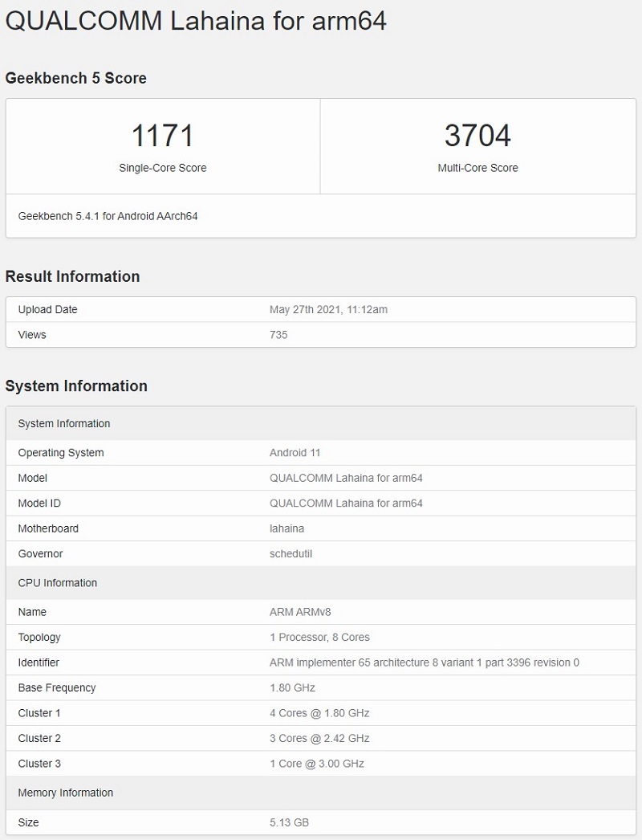
Task: Select the memory size value '5.13 GB'
Action: pos(289,822)
